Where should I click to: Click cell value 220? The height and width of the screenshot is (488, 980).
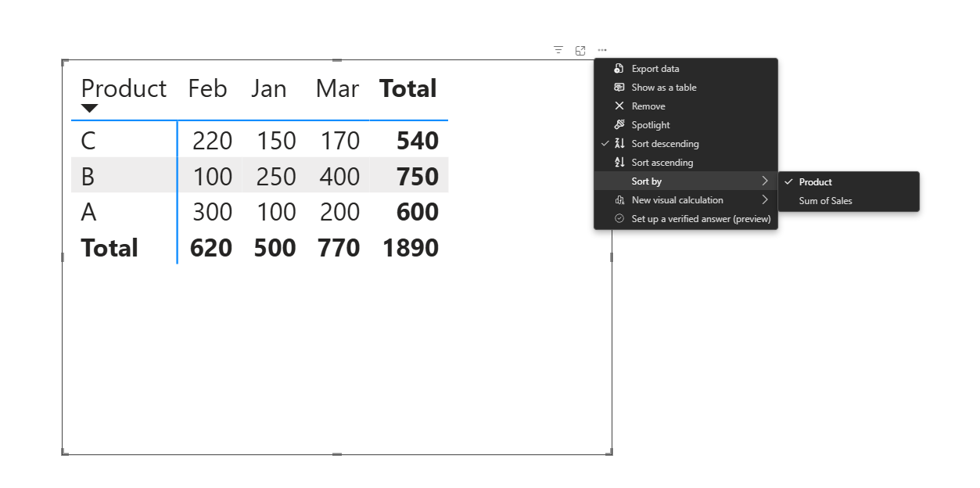213,141
